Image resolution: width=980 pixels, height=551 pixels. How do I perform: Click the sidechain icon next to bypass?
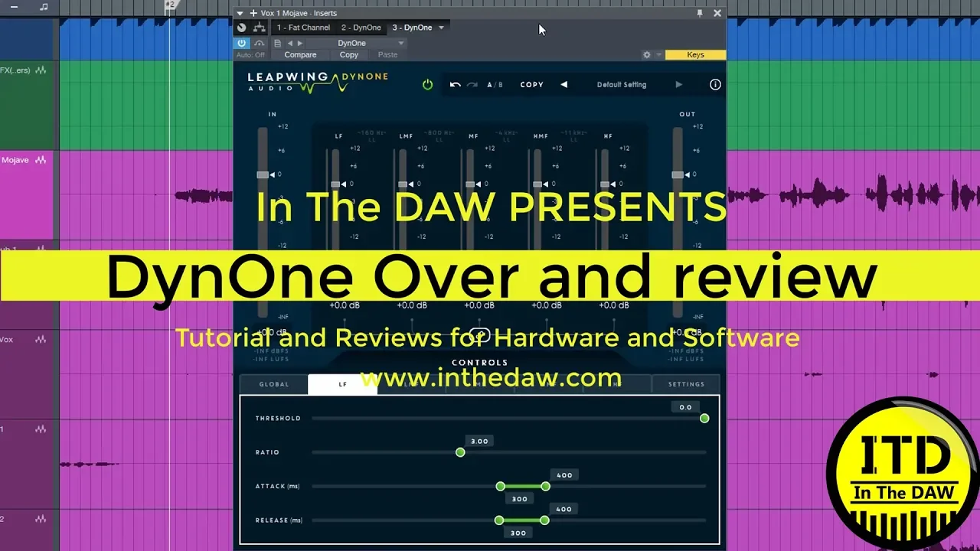coord(260,44)
